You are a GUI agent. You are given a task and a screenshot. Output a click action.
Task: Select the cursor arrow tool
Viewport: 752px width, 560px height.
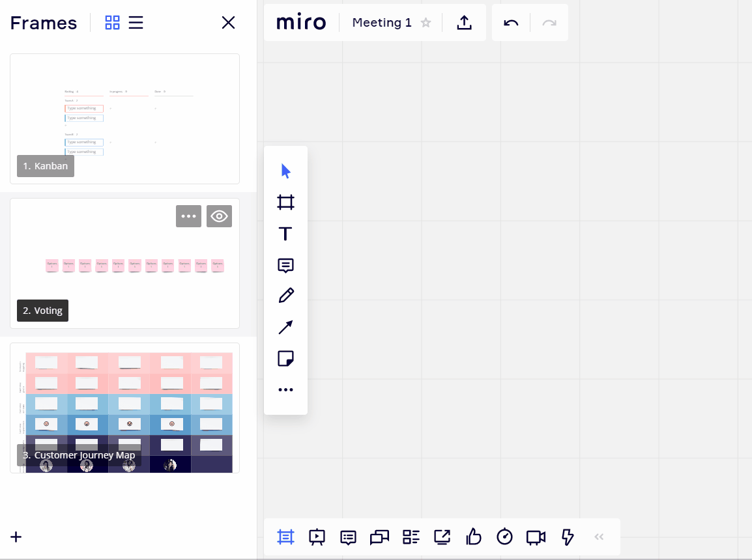pos(285,171)
